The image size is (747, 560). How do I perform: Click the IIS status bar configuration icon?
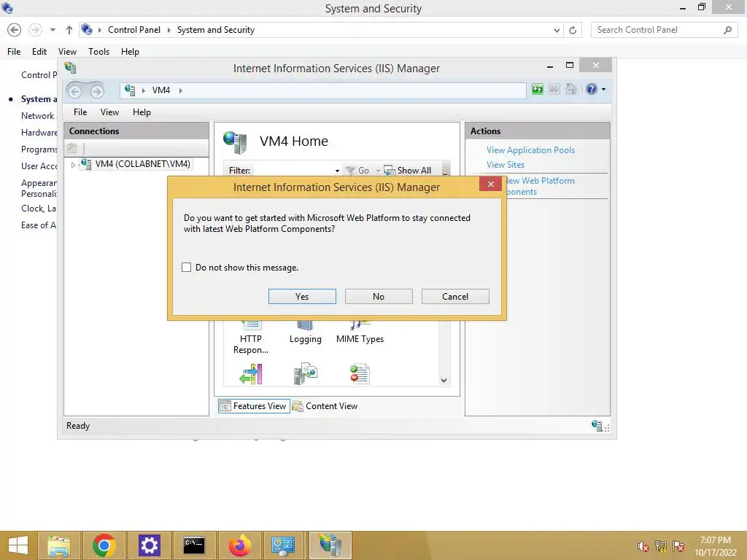coord(597,425)
